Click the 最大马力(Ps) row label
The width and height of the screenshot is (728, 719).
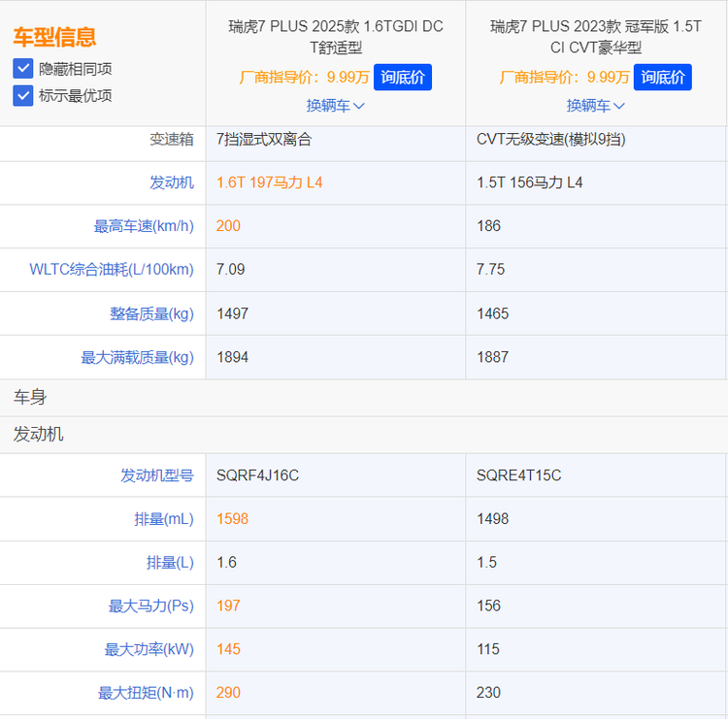(x=150, y=605)
